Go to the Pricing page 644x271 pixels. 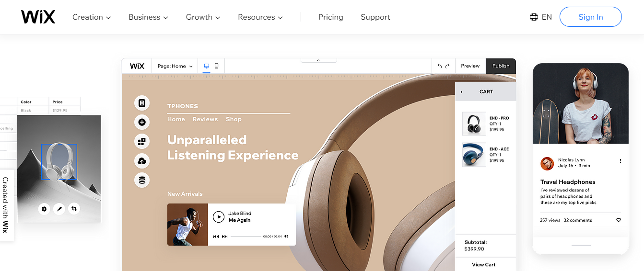coord(331,17)
